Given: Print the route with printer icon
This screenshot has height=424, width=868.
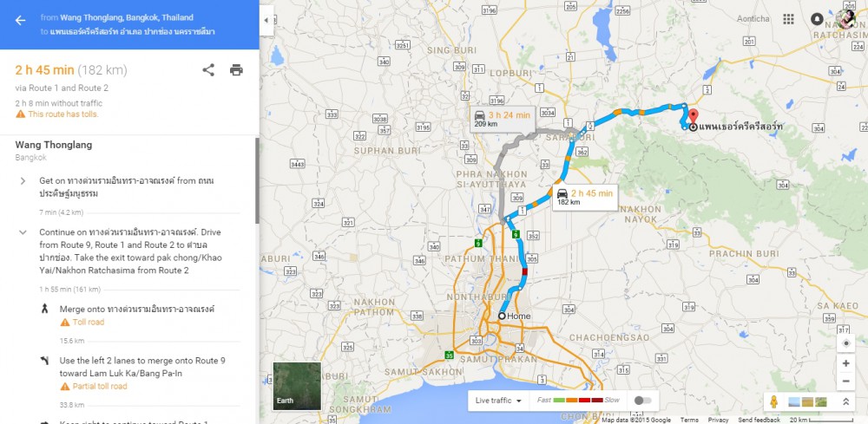Looking at the screenshot, I should (x=236, y=69).
